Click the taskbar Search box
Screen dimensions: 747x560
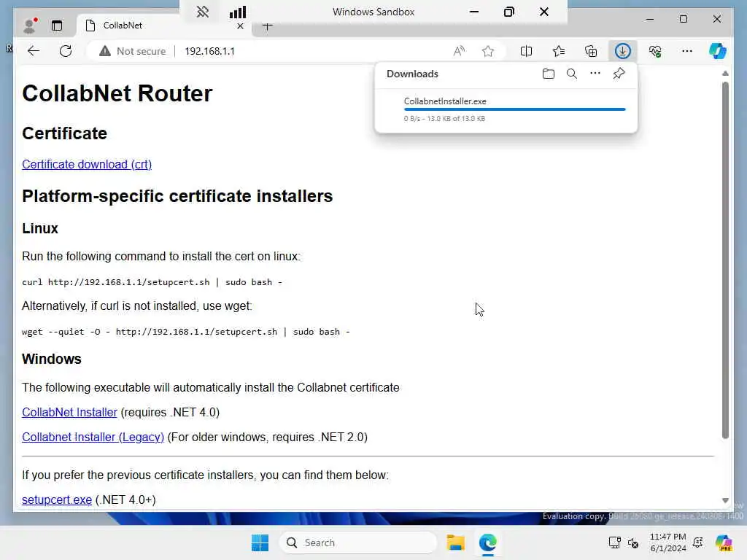pos(357,542)
